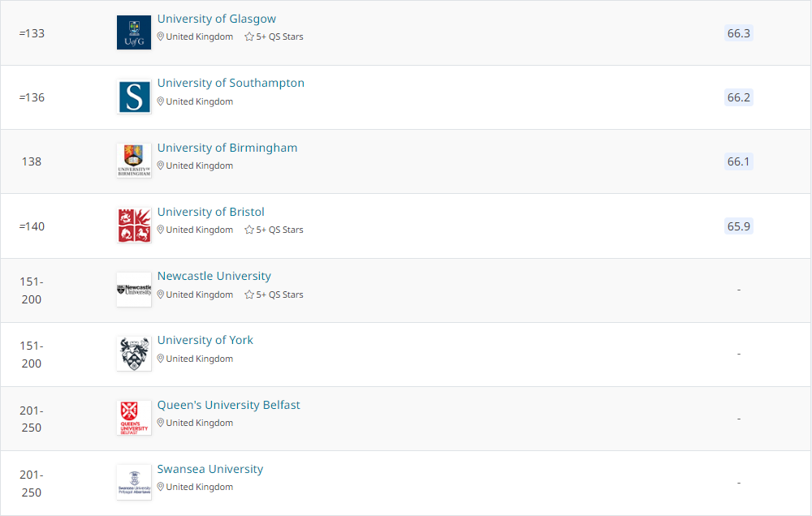
Task: Click the University of Birmingham crest logo
Action: (134, 161)
